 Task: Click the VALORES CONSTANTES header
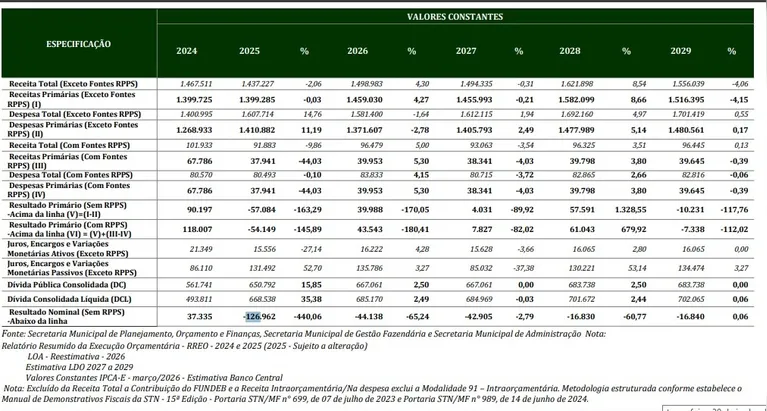pyautogui.click(x=455, y=17)
